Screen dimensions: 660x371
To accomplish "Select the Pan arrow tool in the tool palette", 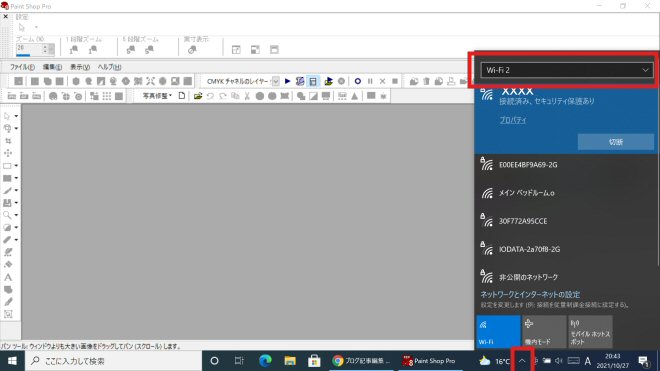I will pos(7,116).
